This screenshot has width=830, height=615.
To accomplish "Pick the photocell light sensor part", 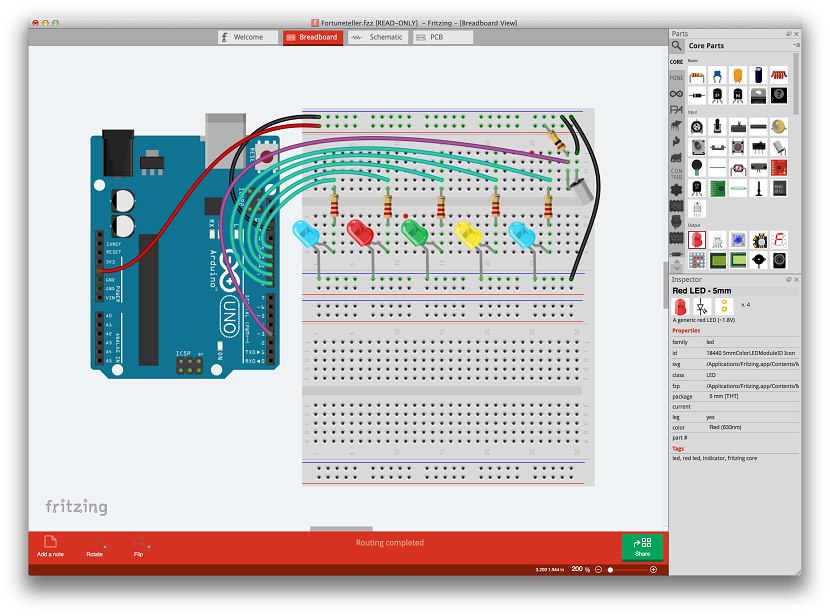I will pos(737,168).
